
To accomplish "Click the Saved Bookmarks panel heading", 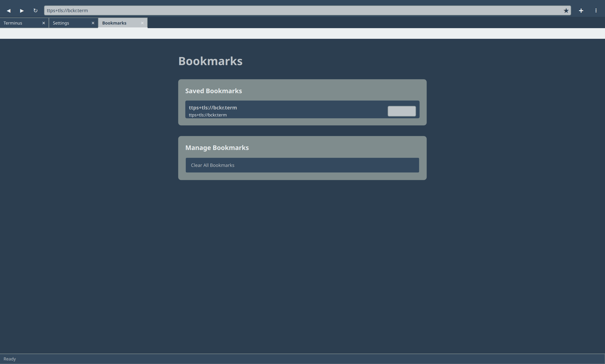I will pyautogui.click(x=213, y=91).
